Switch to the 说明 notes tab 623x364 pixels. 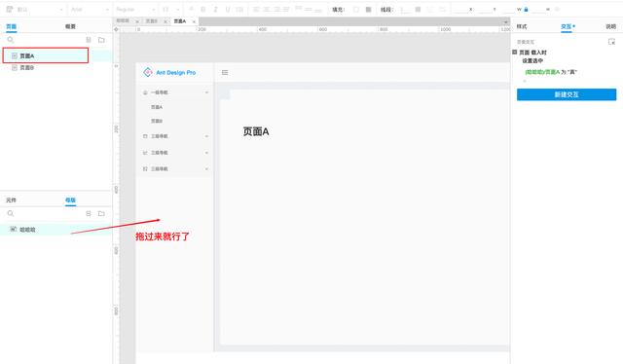pos(610,26)
